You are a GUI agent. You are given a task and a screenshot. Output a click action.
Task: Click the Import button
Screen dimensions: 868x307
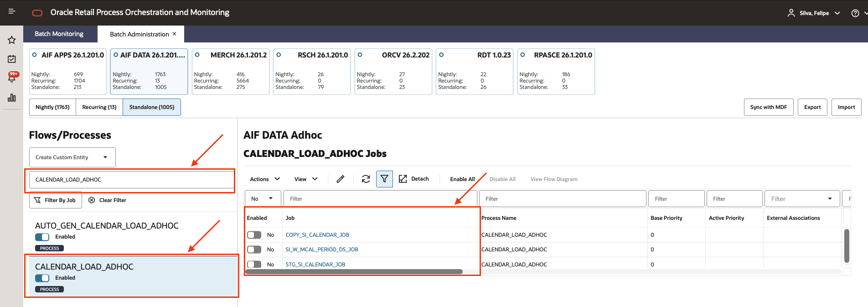point(847,107)
